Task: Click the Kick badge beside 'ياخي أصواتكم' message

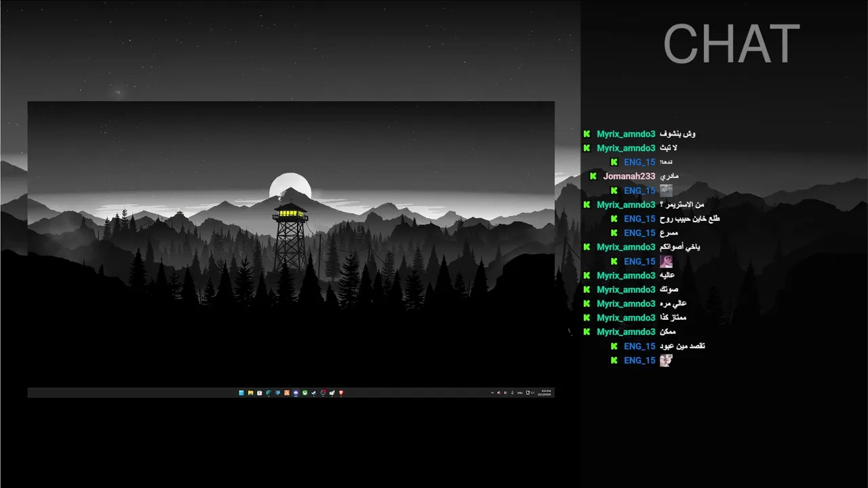Action: click(587, 247)
